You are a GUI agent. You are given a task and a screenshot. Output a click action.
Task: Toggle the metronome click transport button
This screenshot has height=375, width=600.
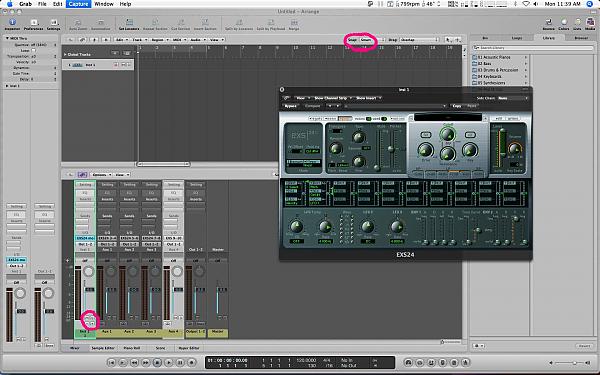465,362
